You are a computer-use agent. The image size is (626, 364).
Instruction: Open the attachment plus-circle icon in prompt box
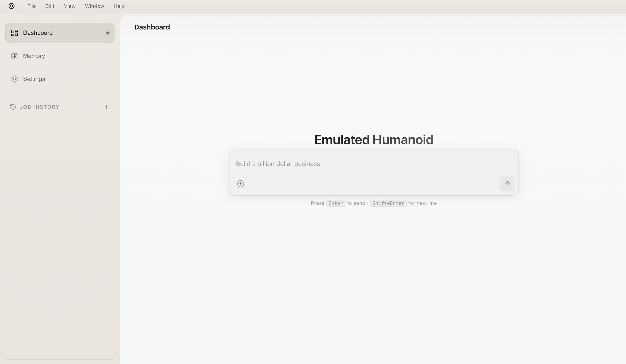pos(240,183)
